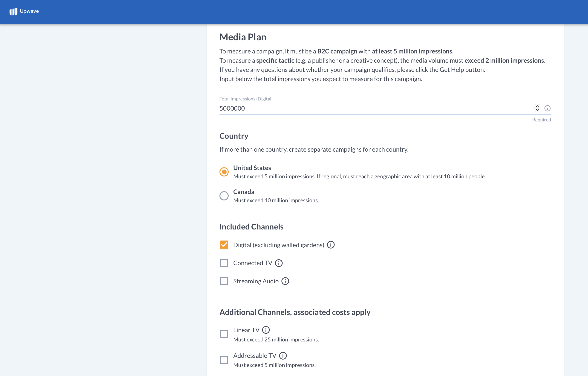Image resolution: width=588 pixels, height=376 pixels.
Task: Select United States country radio button
Action: (224, 172)
